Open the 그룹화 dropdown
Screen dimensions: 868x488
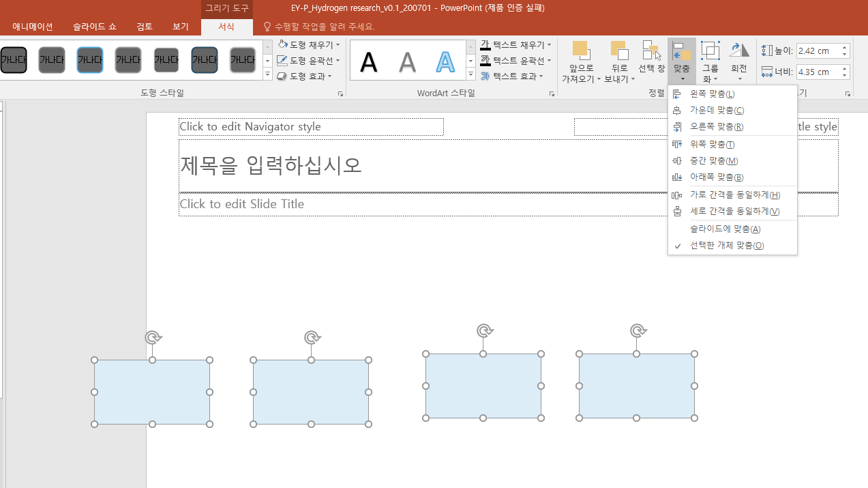[710, 61]
